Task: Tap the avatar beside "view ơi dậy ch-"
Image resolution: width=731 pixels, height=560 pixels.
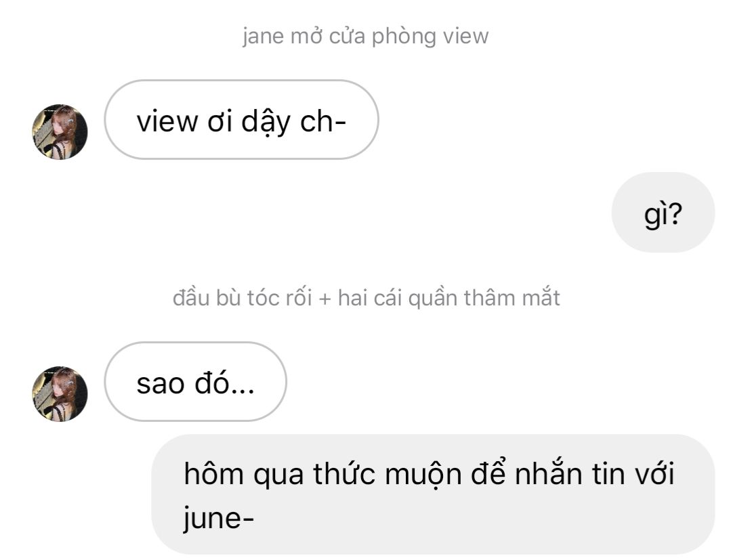Action: pos(60,132)
